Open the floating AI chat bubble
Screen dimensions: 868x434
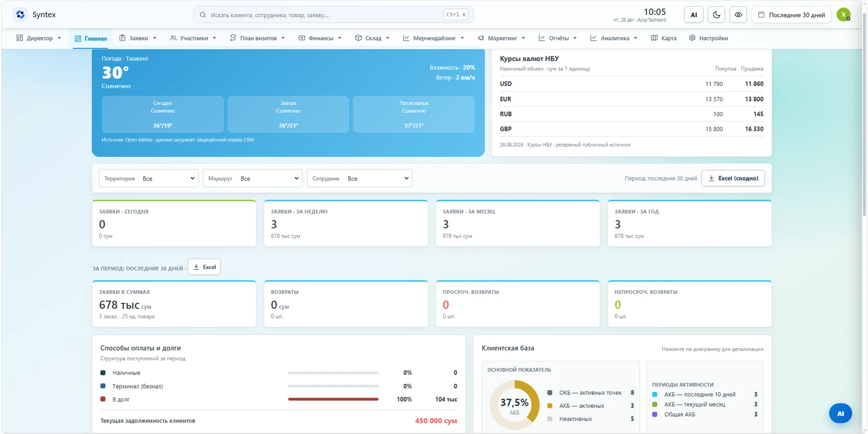click(x=841, y=413)
